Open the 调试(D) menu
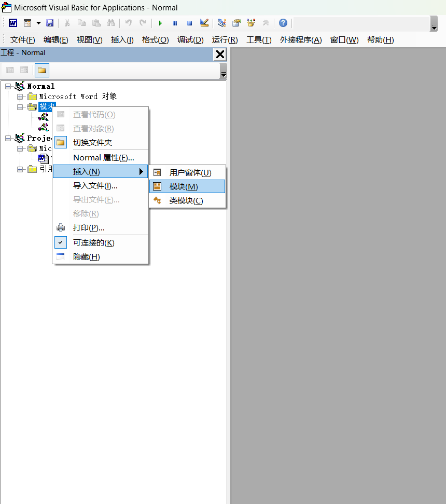This screenshot has width=446, height=504. (190, 40)
